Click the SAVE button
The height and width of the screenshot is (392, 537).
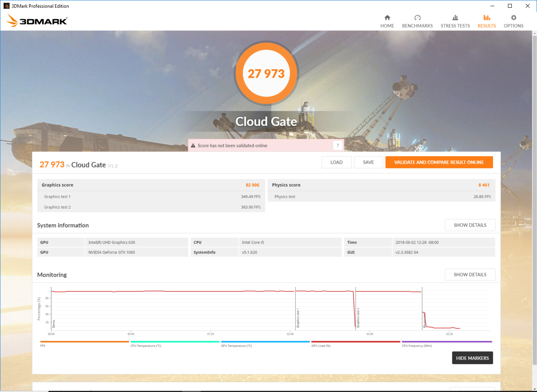pyautogui.click(x=368, y=162)
